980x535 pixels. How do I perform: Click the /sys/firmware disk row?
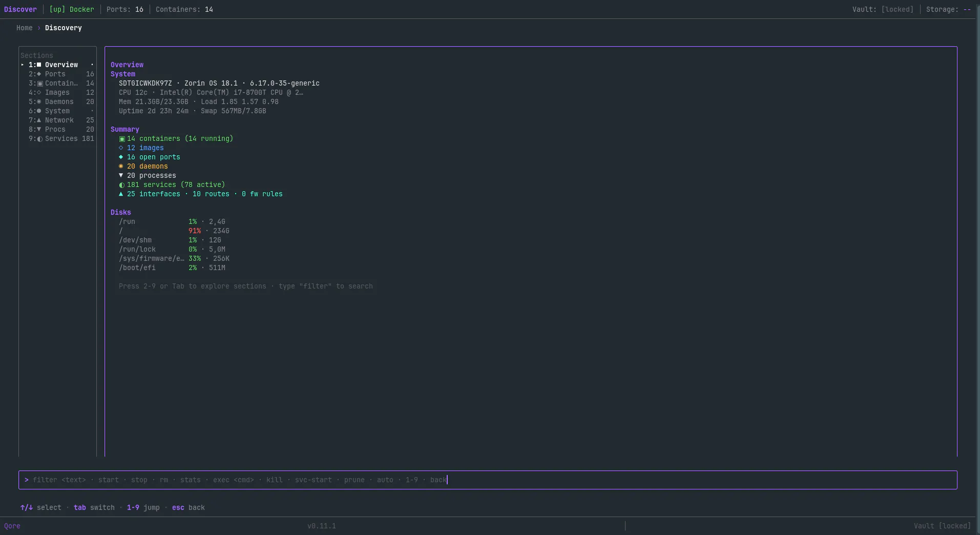point(174,258)
